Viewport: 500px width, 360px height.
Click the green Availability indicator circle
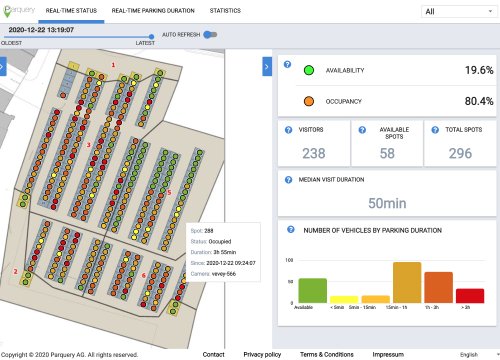tap(309, 70)
